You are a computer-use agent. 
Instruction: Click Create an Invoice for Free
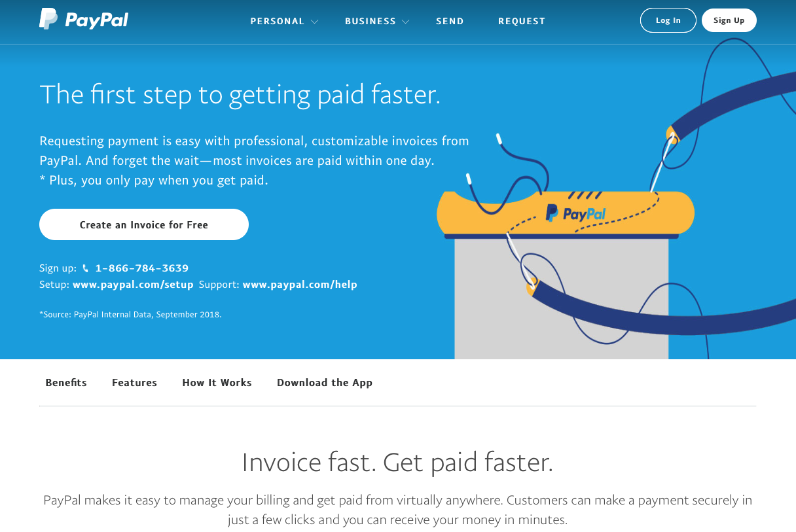click(144, 224)
